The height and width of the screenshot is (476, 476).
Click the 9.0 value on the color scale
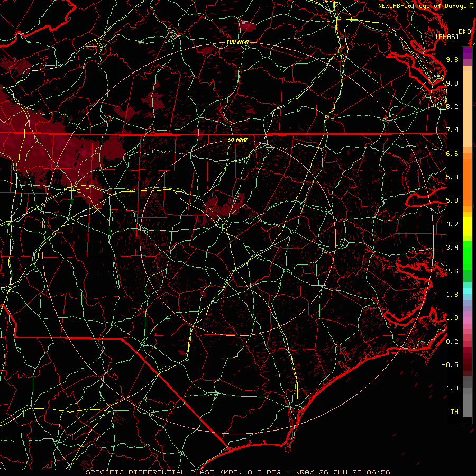pos(452,83)
